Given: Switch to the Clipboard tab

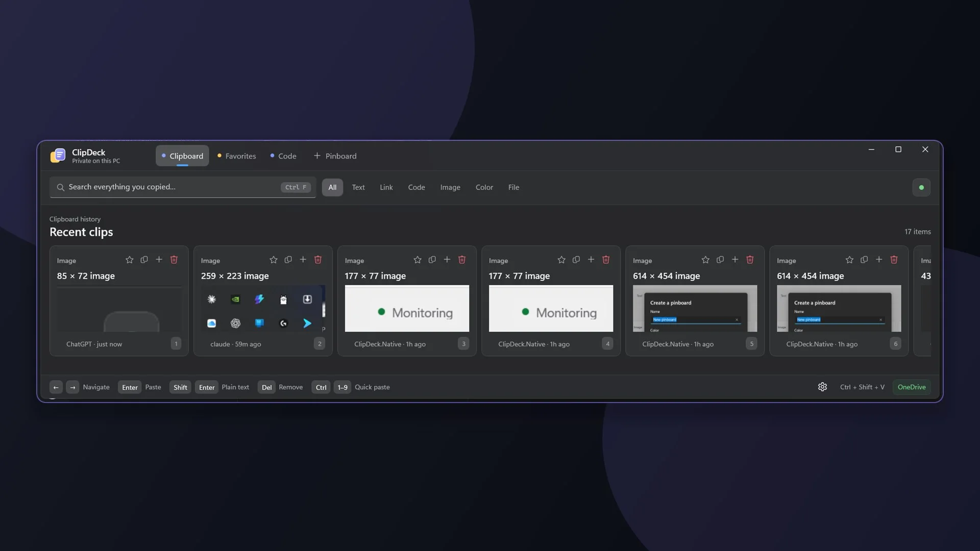Looking at the screenshot, I should [182, 156].
